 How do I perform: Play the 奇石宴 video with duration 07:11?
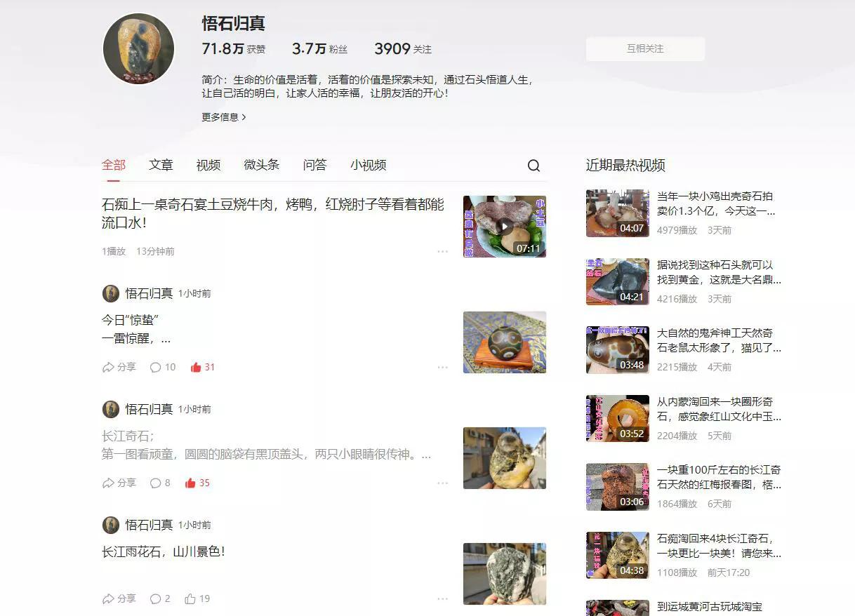tap(504, 225)
